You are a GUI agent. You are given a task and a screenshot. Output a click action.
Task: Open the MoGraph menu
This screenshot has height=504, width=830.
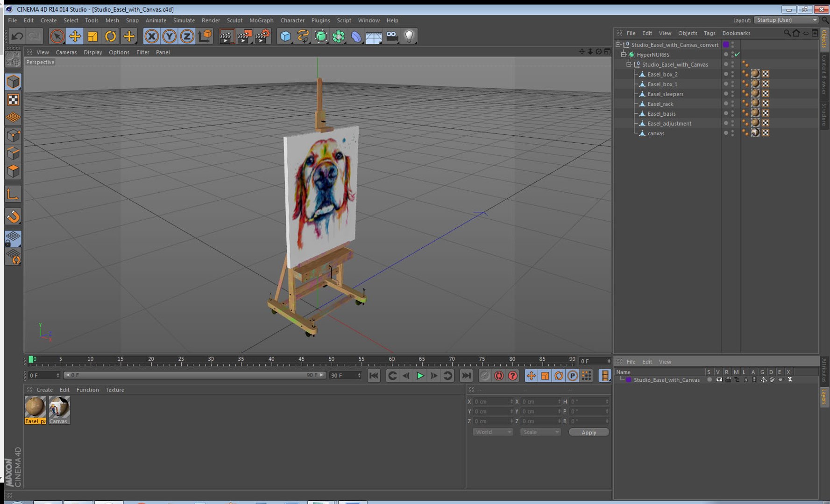click(262, 21)
